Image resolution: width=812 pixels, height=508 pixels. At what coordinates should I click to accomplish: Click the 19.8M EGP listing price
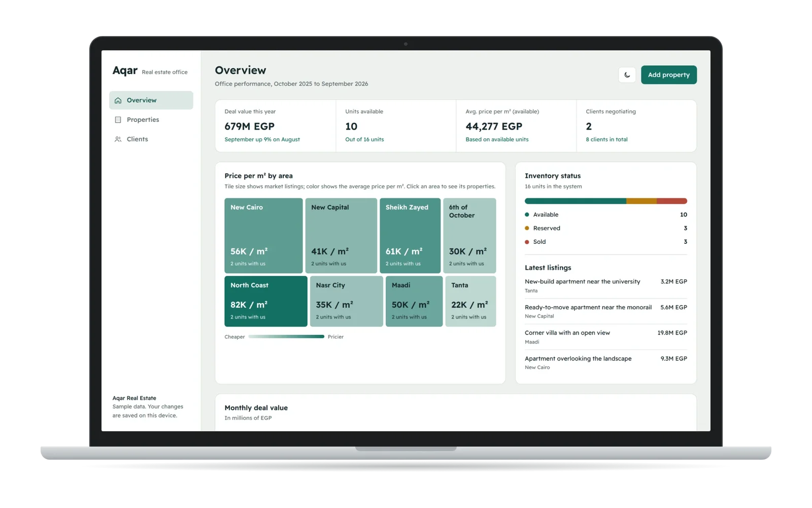[x=672, y=333]
